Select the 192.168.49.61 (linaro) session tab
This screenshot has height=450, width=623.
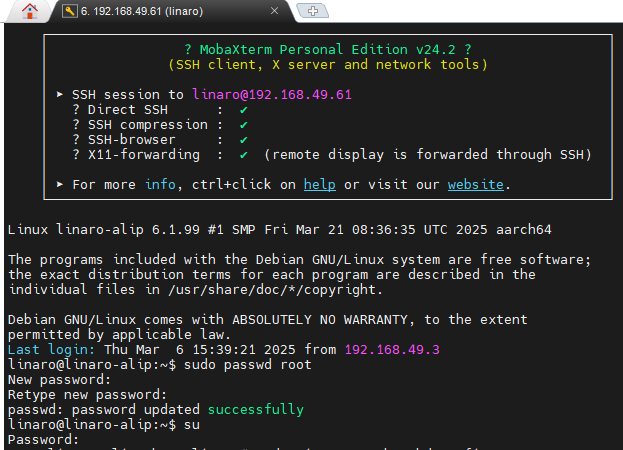point(172,11)
